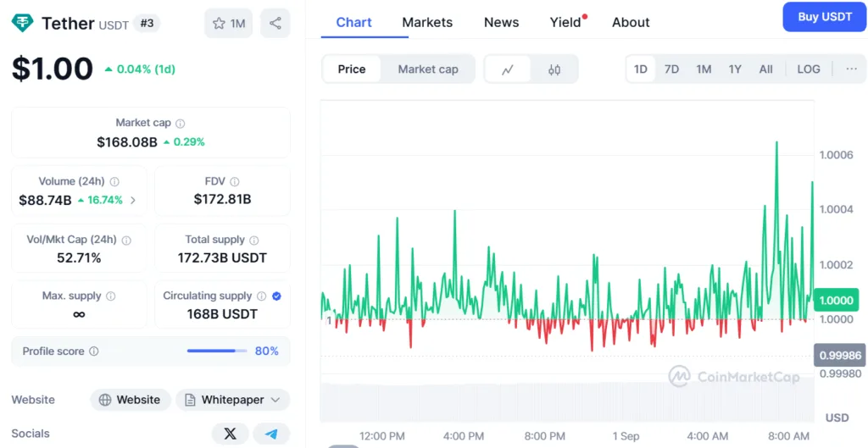Open Max. supply info icon
This screenshot has width=868, height=448.
pyautogui.click(x=111, y=296)
